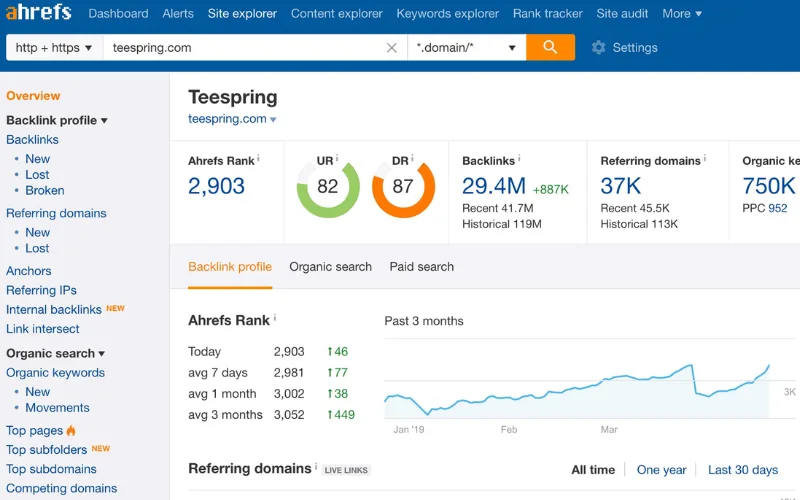This screenshot has height=500, width=800.
Task: Open Lost under Backlinks
Action: (37, 175)
